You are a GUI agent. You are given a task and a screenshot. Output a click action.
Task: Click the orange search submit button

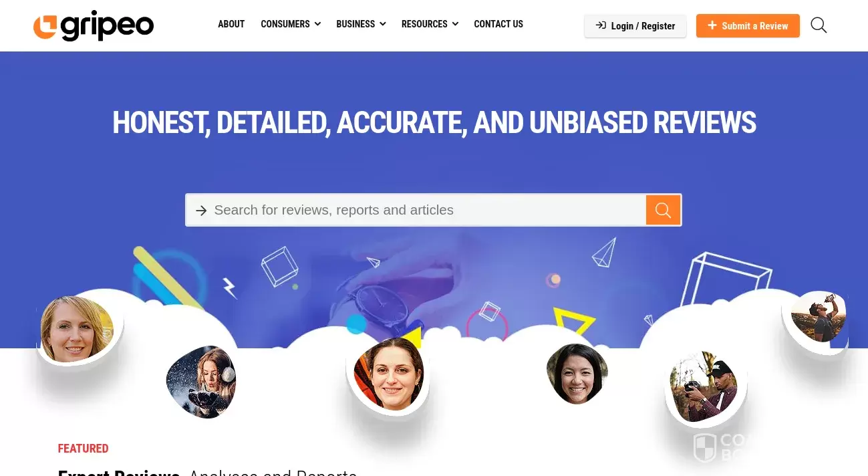pos(663,210)
